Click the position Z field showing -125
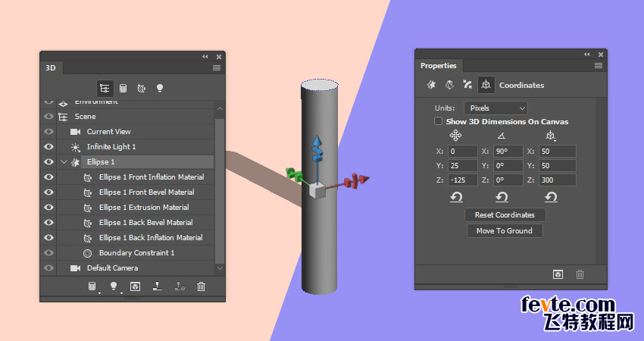Image resolution: width=644 pixels, height=341 pixels. click(462, 180)
